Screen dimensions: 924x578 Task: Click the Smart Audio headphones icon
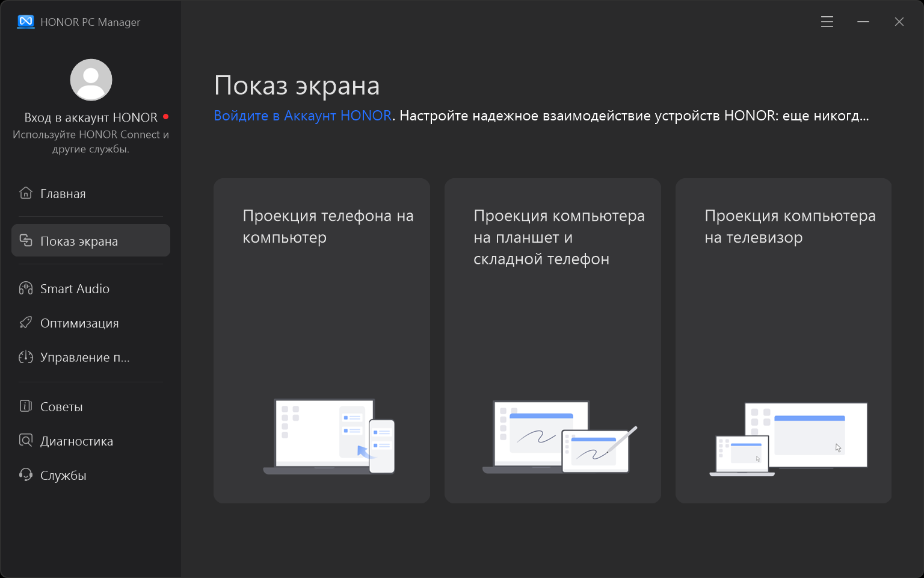click(26, 288)
